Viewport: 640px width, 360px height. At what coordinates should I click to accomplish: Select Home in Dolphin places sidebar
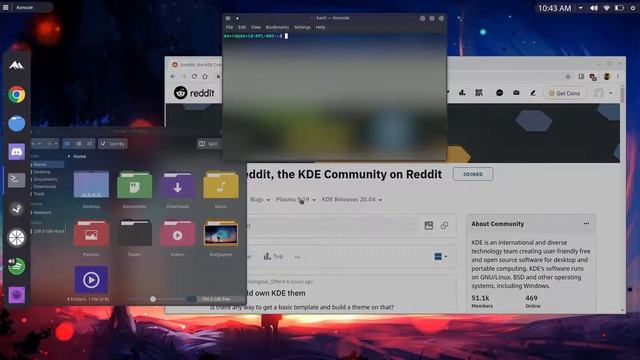pyautogui.click(x=47, y=164)
